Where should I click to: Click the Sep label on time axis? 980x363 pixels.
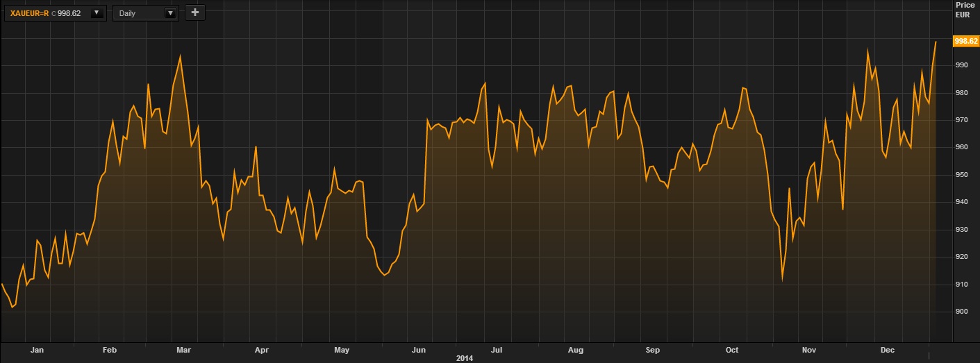[653, 351]
